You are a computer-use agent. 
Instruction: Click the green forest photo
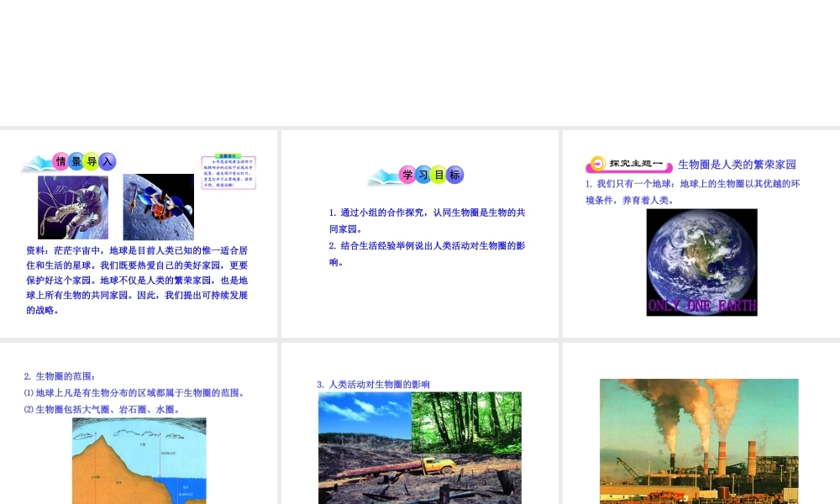[x=466, y=422]
